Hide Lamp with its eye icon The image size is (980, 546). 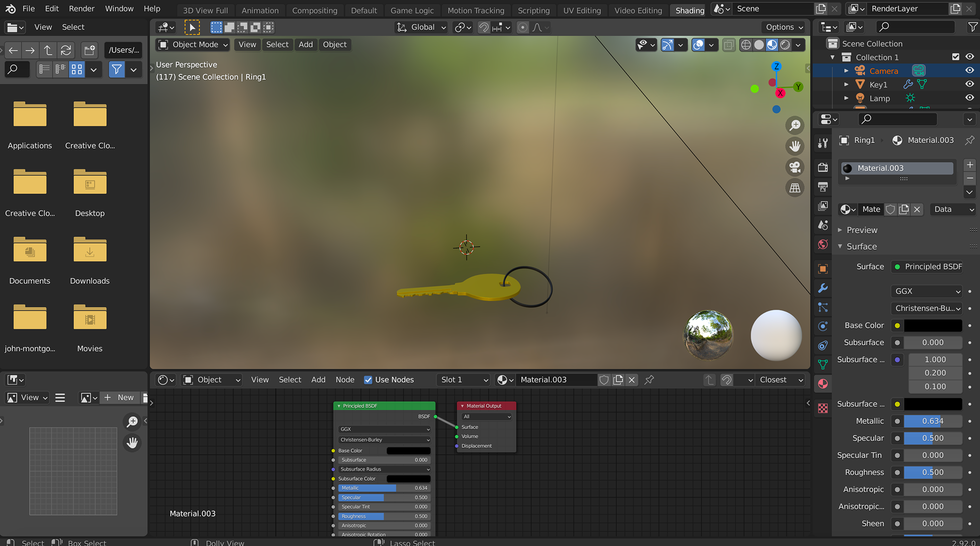[970, 98]
